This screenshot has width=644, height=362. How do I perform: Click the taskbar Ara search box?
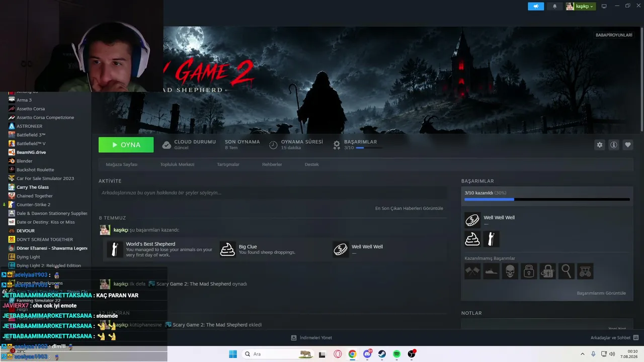click(277, 354)
